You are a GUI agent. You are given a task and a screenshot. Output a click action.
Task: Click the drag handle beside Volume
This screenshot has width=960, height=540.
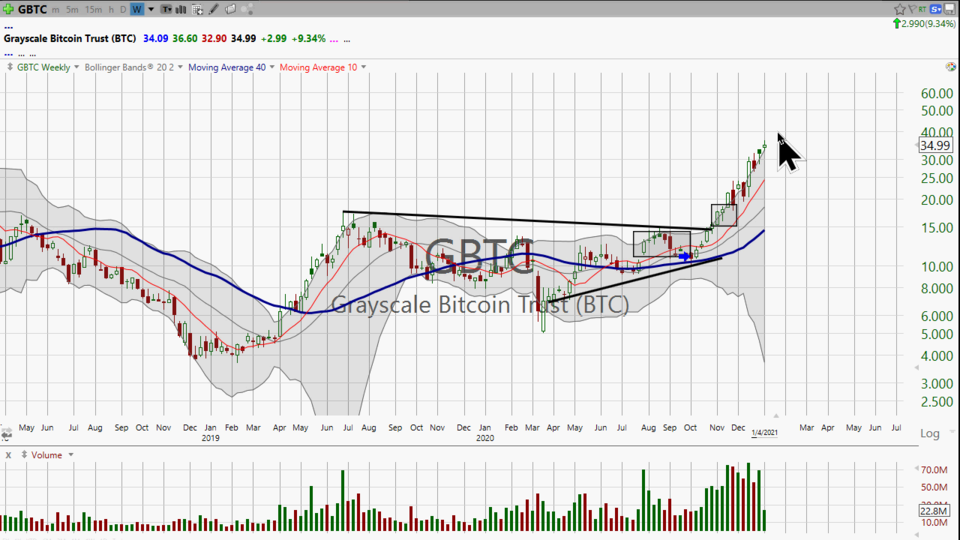pos(24,455)
